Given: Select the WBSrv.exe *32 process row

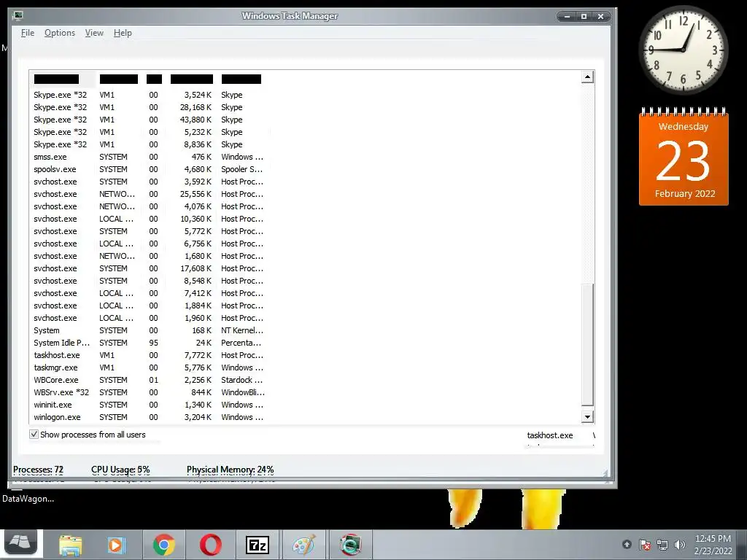Looking at the screenshot, I should [149, 392].
